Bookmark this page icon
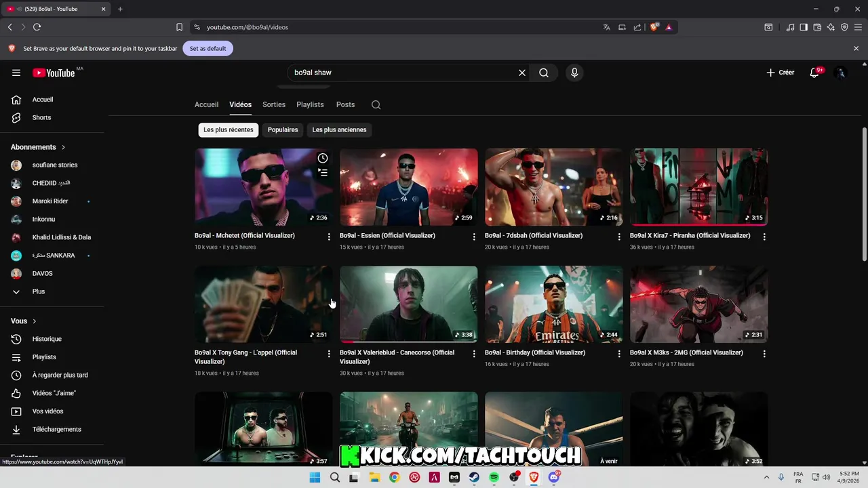 [x=179, y=27]
